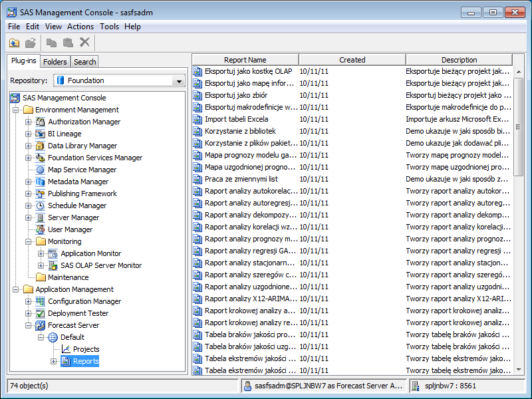The image size is (532, 399).
Task: Expand the Authorization Manager node
Action: tap(28, 122)
